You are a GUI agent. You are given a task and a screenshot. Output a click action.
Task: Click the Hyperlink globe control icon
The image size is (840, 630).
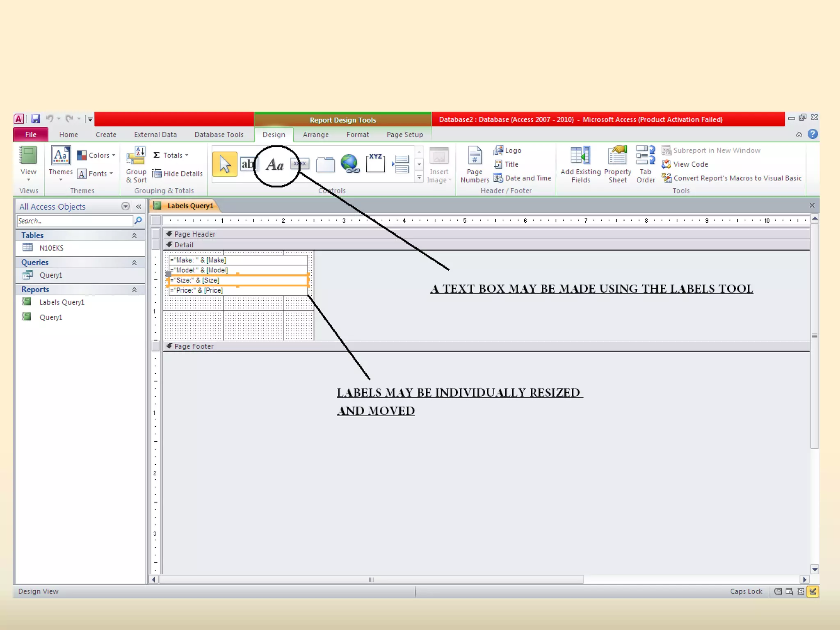tap(350, 164)
